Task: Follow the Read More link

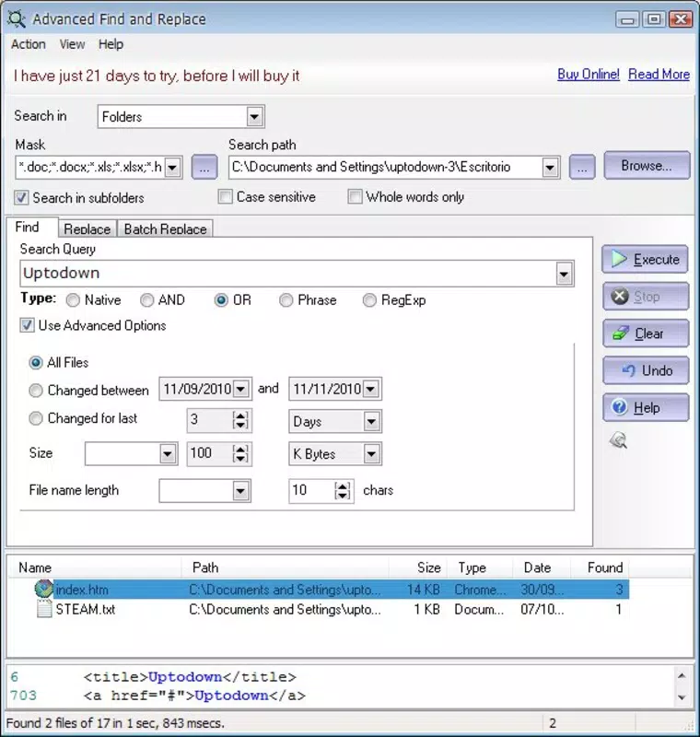Action: click(659, 75)
